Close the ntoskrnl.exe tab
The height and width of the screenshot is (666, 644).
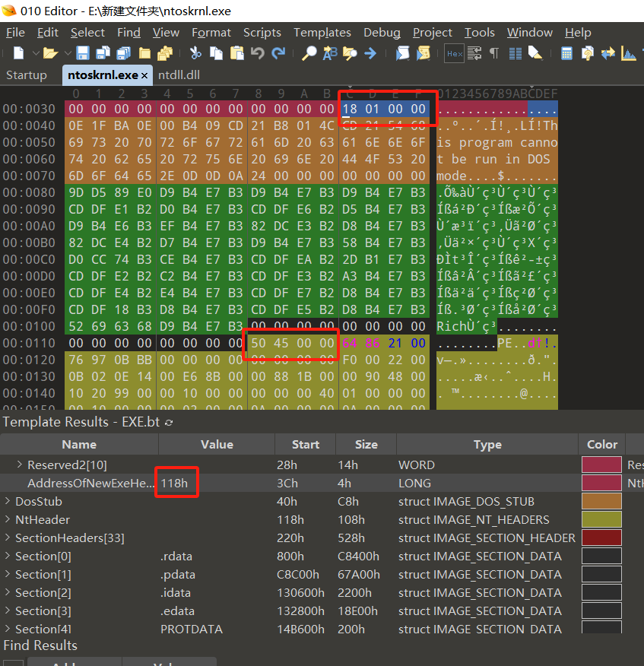pyautogui.click(x=144, y=75)
